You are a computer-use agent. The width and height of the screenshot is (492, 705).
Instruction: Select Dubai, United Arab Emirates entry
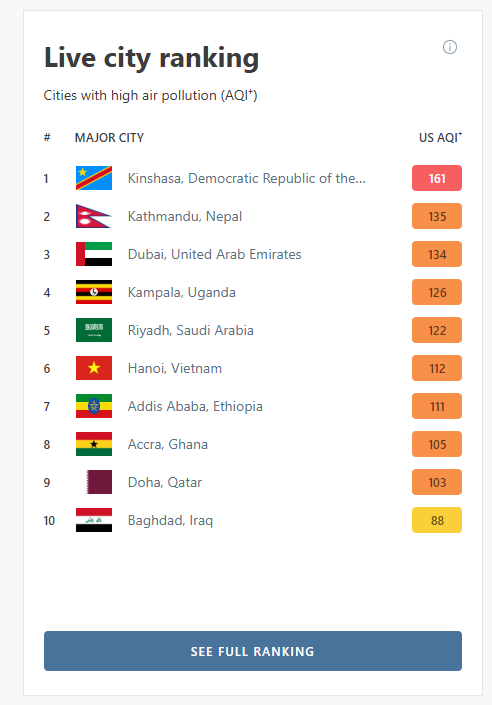coord(215,254)
